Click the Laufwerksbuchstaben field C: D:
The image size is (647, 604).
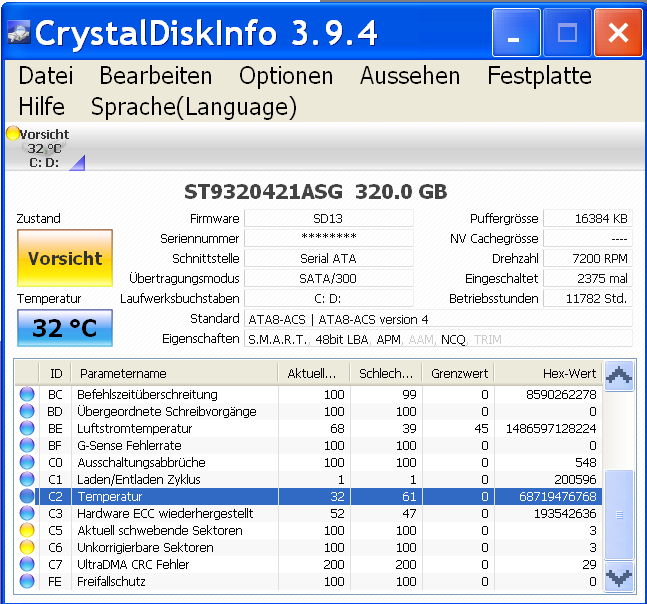pyautogui.click(x=329, y=298)
